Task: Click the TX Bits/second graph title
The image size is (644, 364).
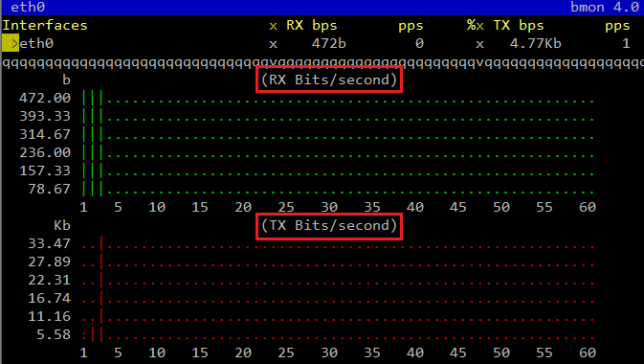Action: (329, 225)
